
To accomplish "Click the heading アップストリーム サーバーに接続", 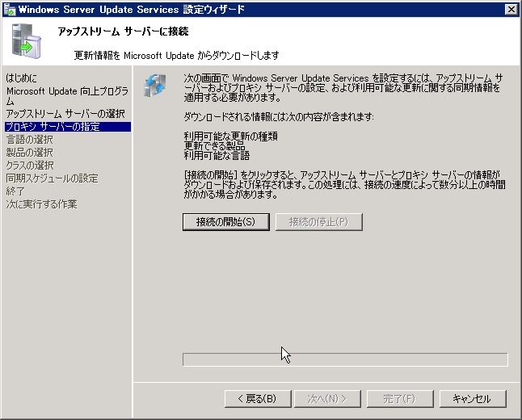I will 123,31.
